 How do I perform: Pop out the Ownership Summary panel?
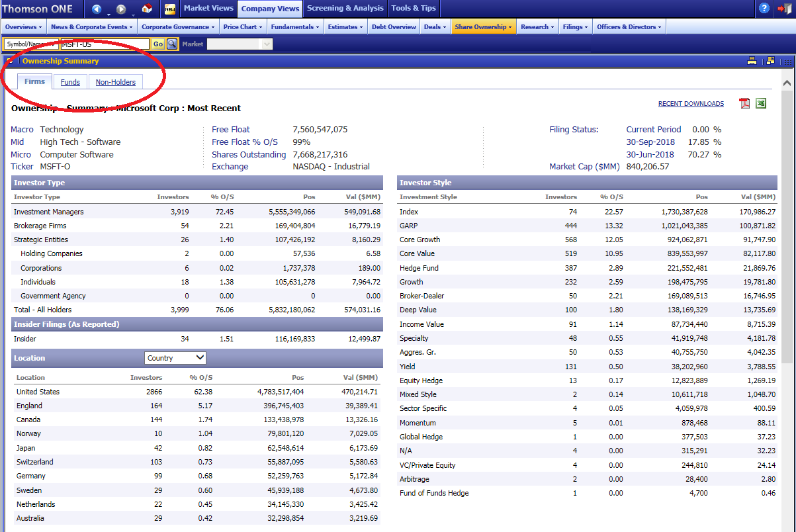click(770, 61)
